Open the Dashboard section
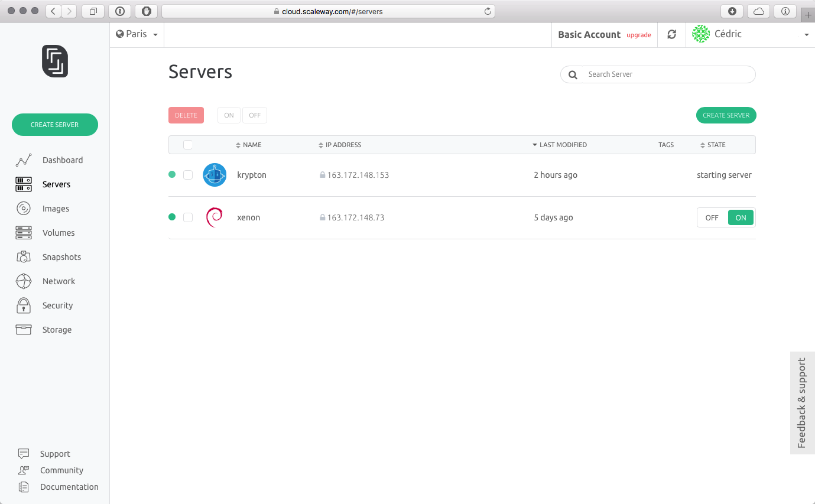This screenshot has height=504, width=815. pyautogui.click(x=62, y=160)
